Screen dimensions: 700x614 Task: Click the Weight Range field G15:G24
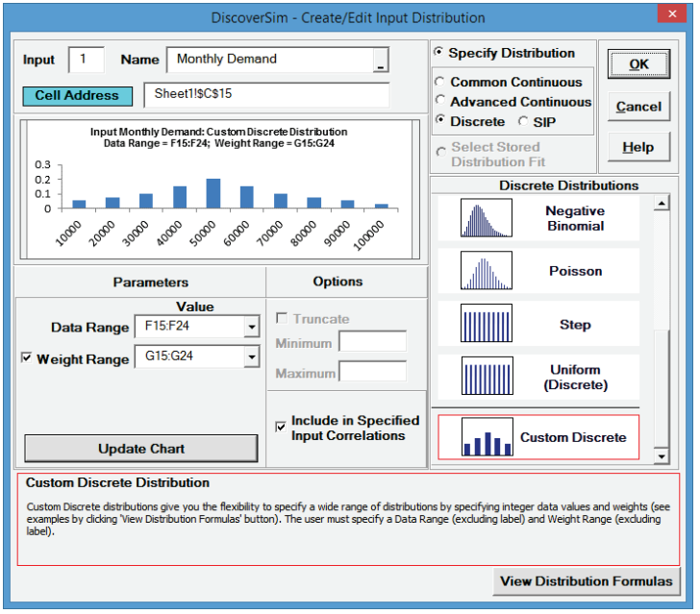point(189,356)
